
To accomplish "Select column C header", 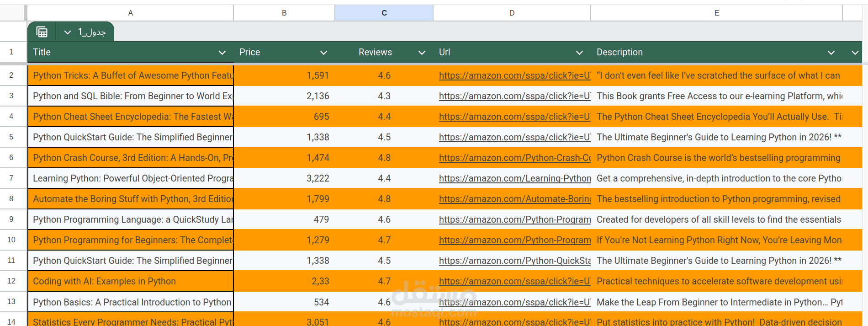I will point(384,13).
